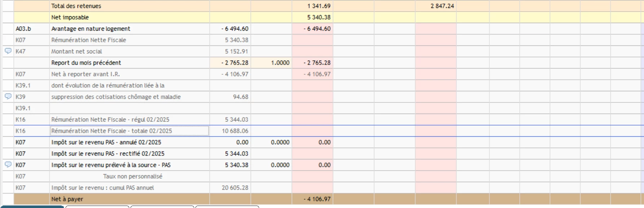Click the 20 605.28 value
This screenshot has height=208, width=644.
click(x=235, y=187)
